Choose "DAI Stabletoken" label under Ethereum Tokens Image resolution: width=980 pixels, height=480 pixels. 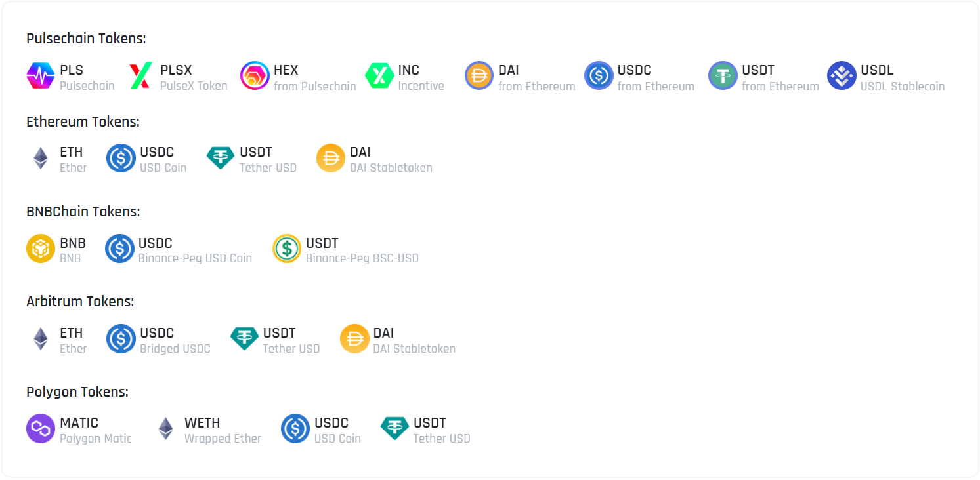tap(391, 168)
